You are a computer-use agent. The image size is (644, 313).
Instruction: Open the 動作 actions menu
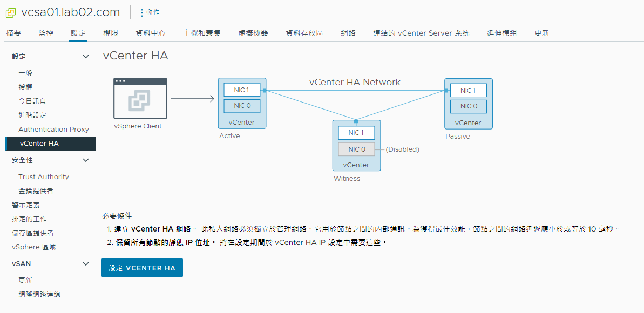tap(150, 13)
